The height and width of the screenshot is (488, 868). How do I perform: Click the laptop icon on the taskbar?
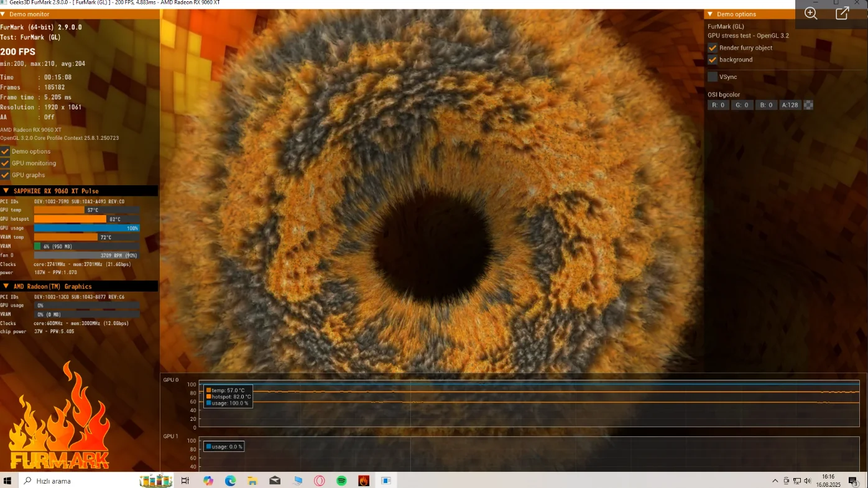pyautogui.click(x=297, y=481)
